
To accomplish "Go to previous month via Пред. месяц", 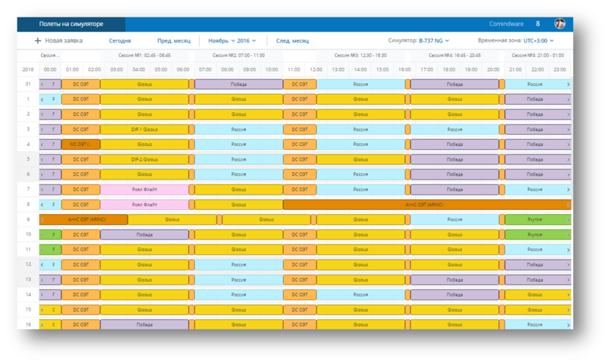I will point(174,41).
